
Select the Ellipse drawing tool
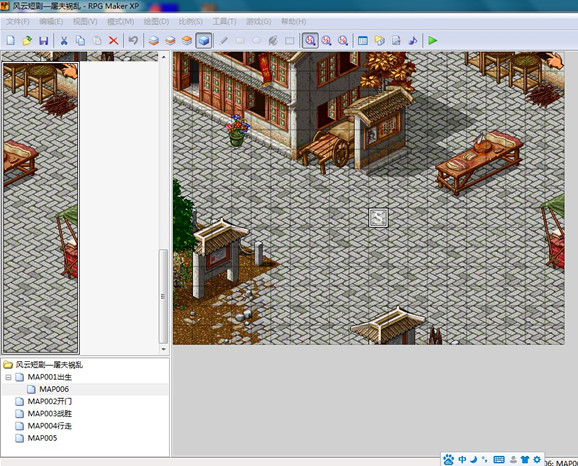(x=257, y=40)
